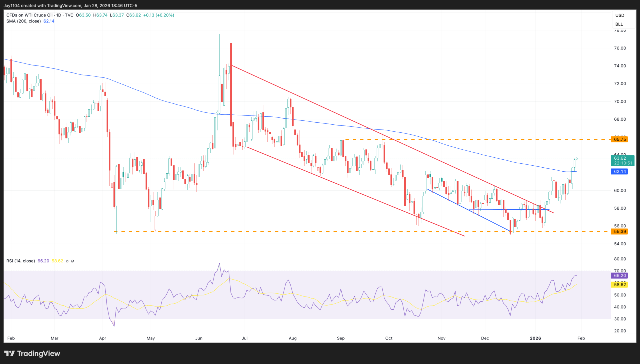The width and height of the screenshot is (640, 364).
Task: Click the blue 62.14 SMA price label
Action: (619, 171)
